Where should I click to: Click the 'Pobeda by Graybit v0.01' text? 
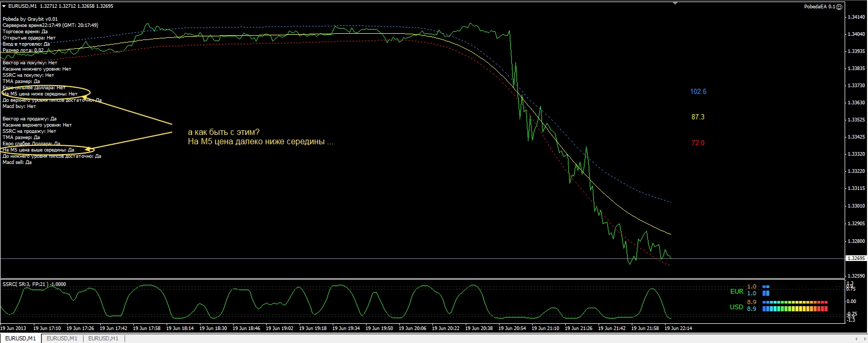30,19
